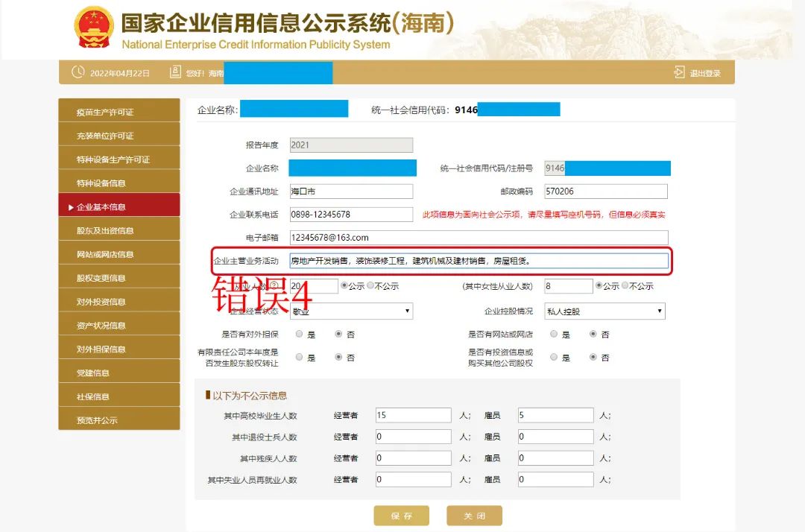
Task: Select 是 for 是否有网站或网店
Action: 554,335
